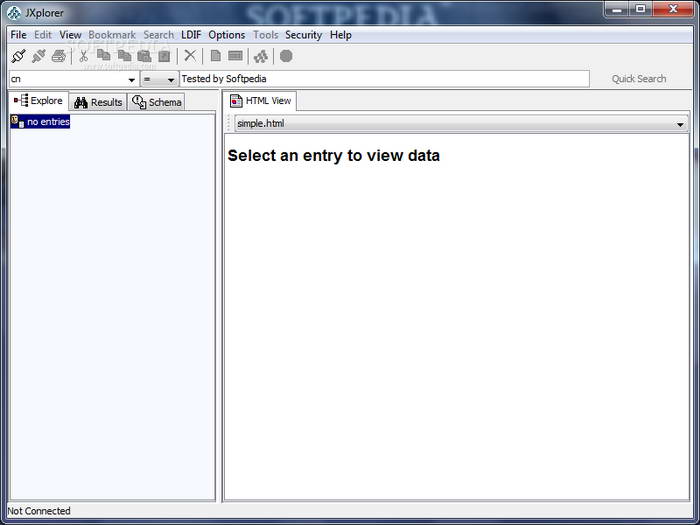Screen dimensions: 700x525
Task: Open the 'cn' attribute dropdown
Action: [131, 79]
